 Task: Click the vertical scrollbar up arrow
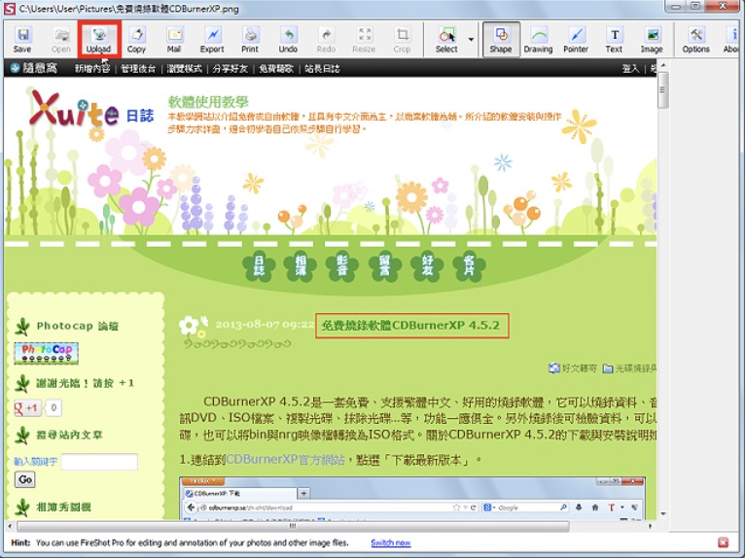[663, 65]
